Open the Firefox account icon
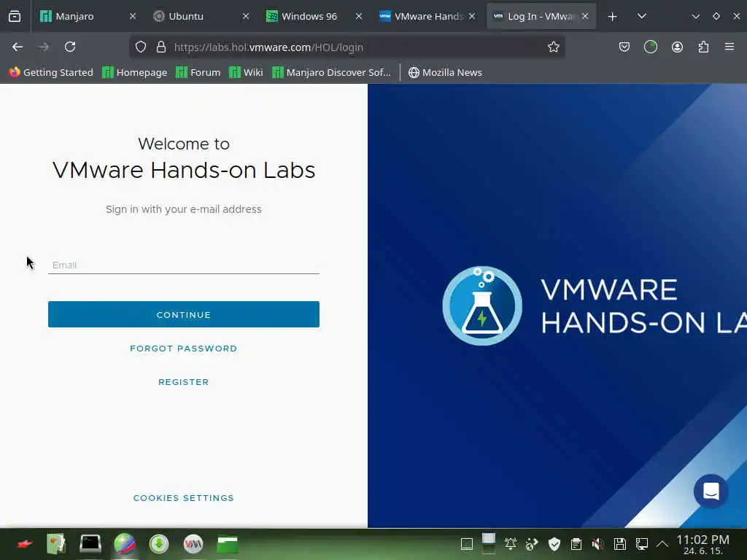The width and height of the screenshot is (747, 560). (677, 47)
